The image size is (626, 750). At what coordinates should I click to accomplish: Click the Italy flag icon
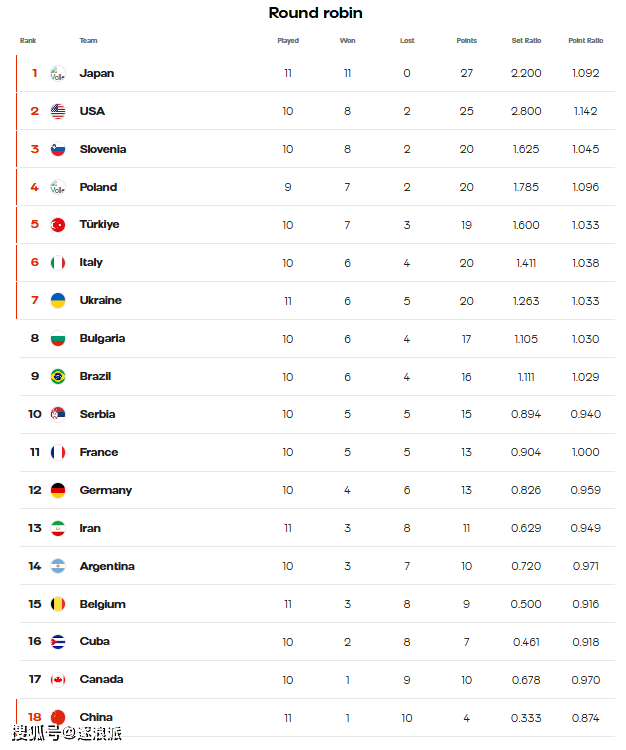[x=58, y=263]
